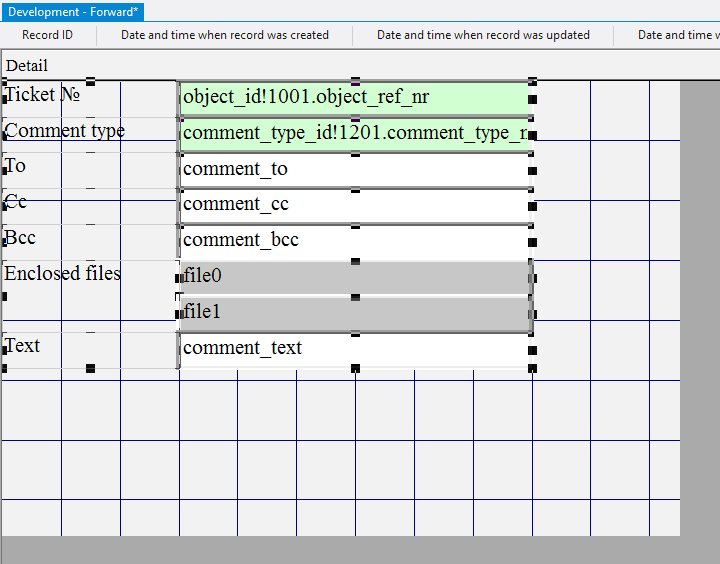Select the Cc label
Viewport: 720px width, 564px height.
click(16, 202)
